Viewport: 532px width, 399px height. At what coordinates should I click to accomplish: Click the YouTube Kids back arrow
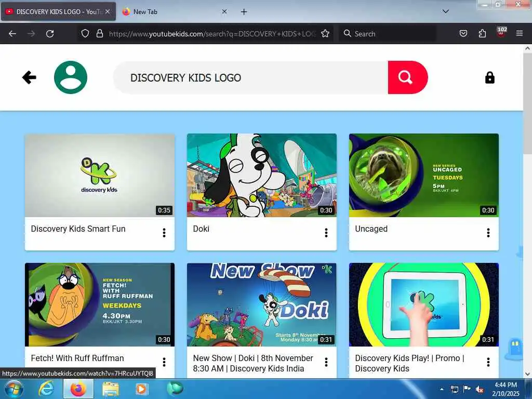pos(29,77)
